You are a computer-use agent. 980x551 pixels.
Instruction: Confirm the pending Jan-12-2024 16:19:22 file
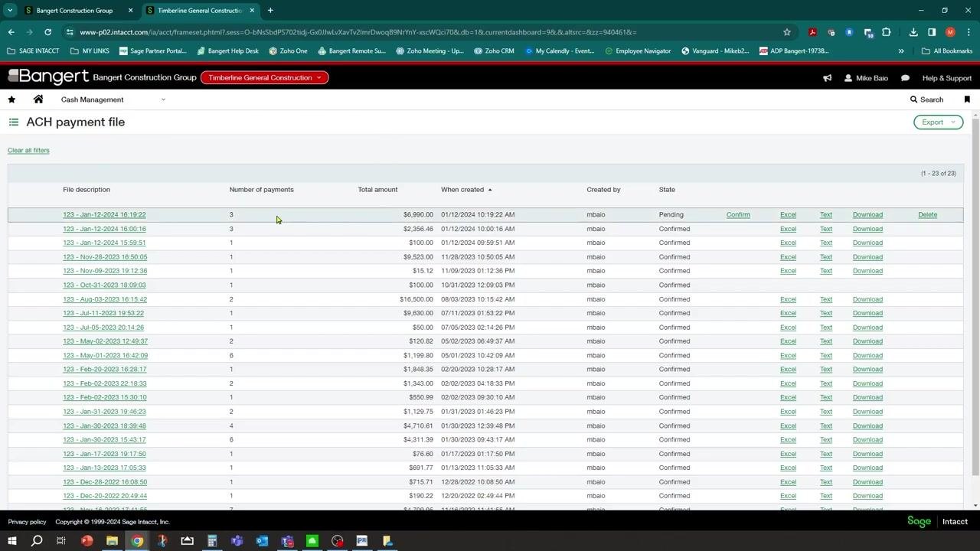point(738,215)
